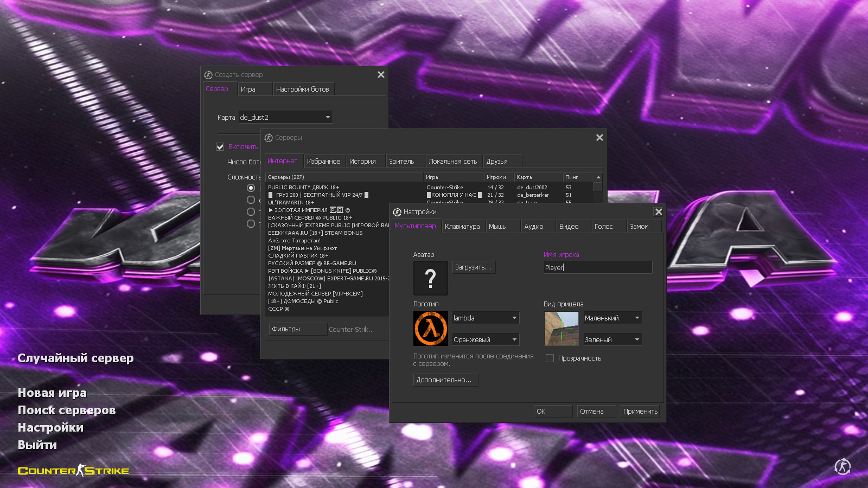Click the Загрузить... avatar button
Image resolution: width=868 pixels, height=488 pixels.
coord(473,267)
